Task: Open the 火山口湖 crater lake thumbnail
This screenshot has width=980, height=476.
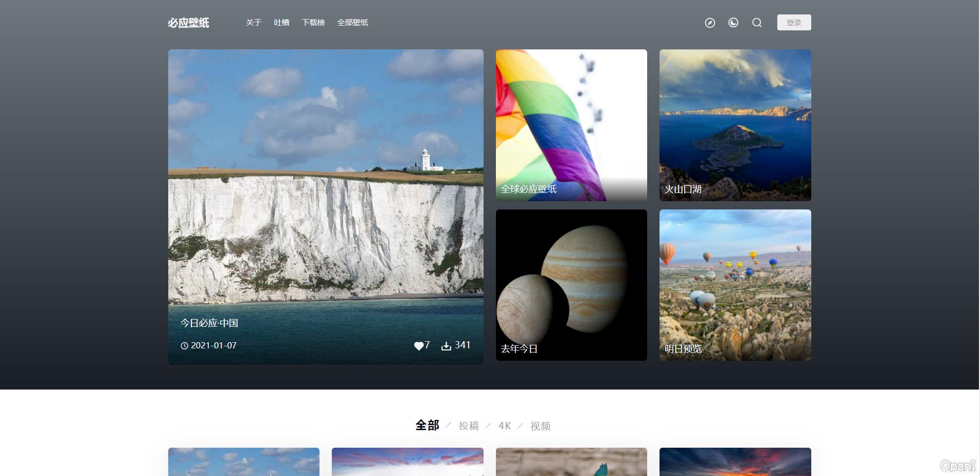Action: pyautogui.click(x=735, y=125)
